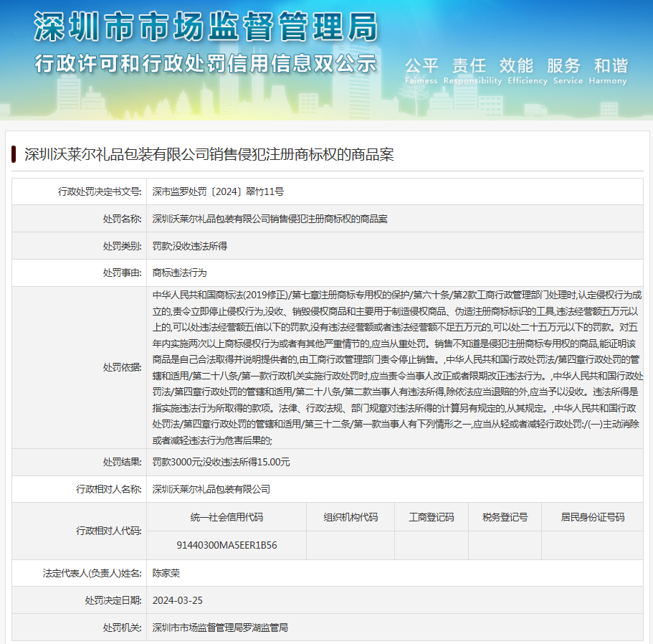Click the 处罚依据 legal basis paragraph
The height and width of the screenshot is (644, 653).
click(397, 367)
